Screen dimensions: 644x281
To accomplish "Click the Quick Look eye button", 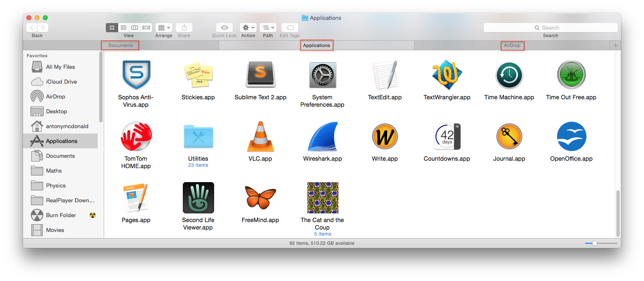I will 224,28.
